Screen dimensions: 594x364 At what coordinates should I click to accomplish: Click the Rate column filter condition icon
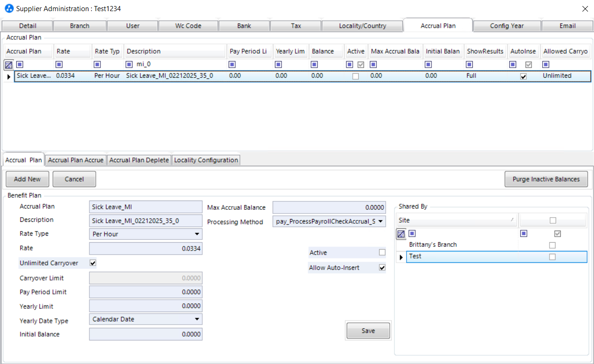tap(59, 64)
